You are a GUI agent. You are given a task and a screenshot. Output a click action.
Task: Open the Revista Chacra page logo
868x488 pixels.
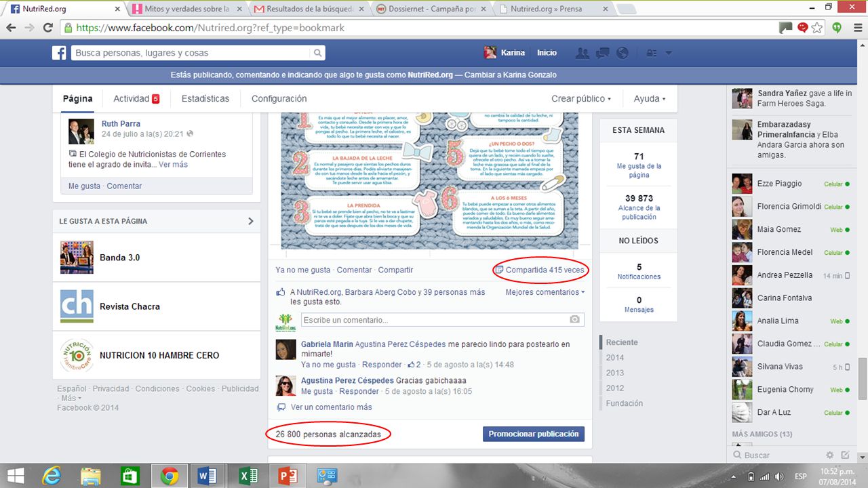(77, 306)
